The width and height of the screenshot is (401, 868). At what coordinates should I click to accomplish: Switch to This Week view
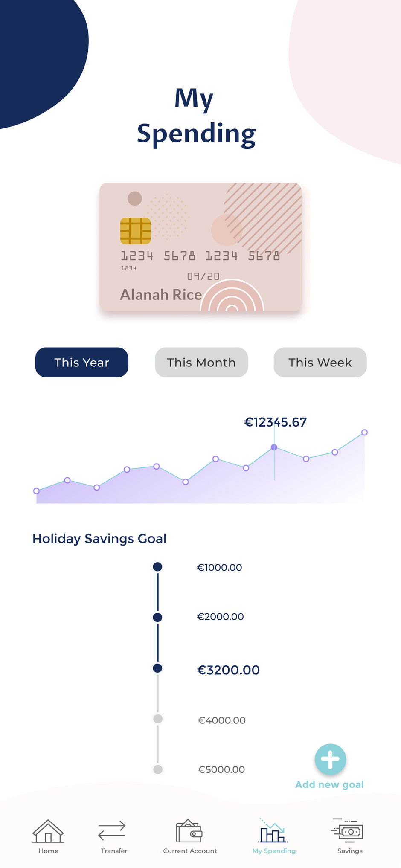click(320, 362)
